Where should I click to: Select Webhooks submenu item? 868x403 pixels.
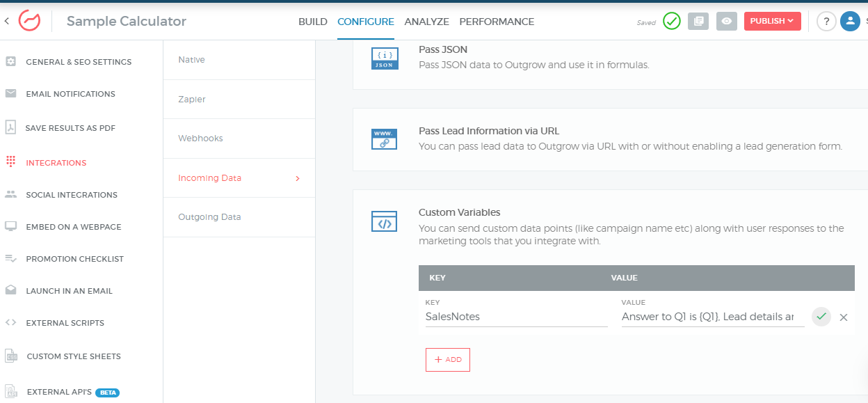(x=200, y=139)
